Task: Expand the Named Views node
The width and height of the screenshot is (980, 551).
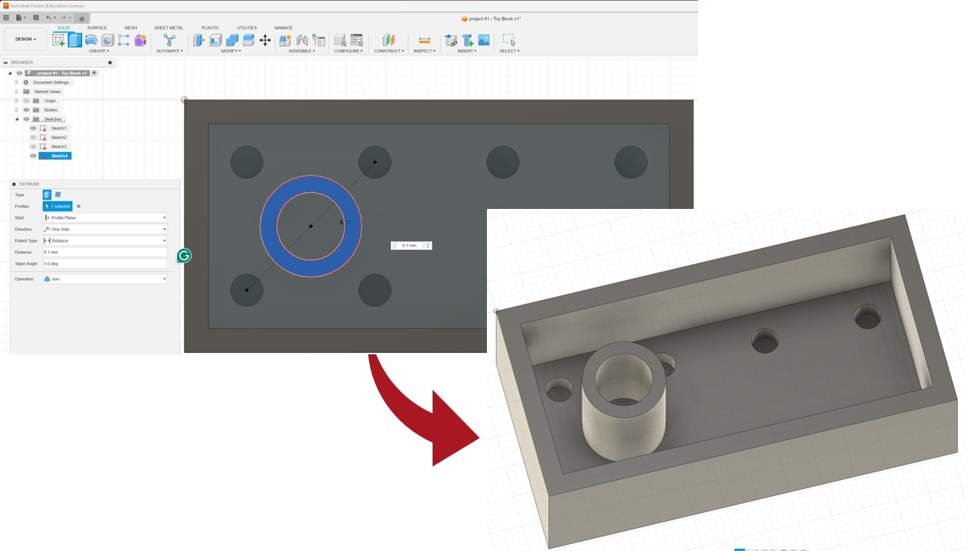Action: (x=17, y=92)
